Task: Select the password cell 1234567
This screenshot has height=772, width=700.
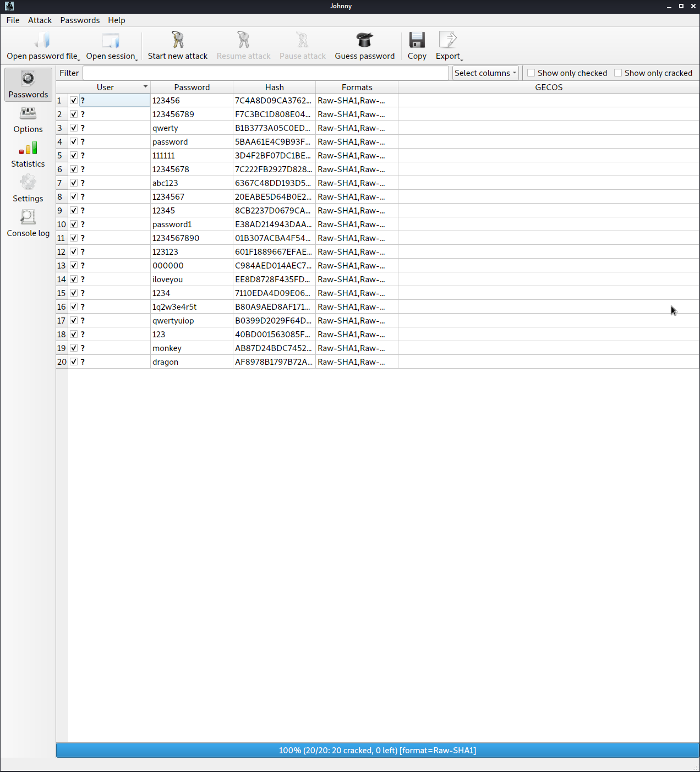Action: (x=192, y=196)
